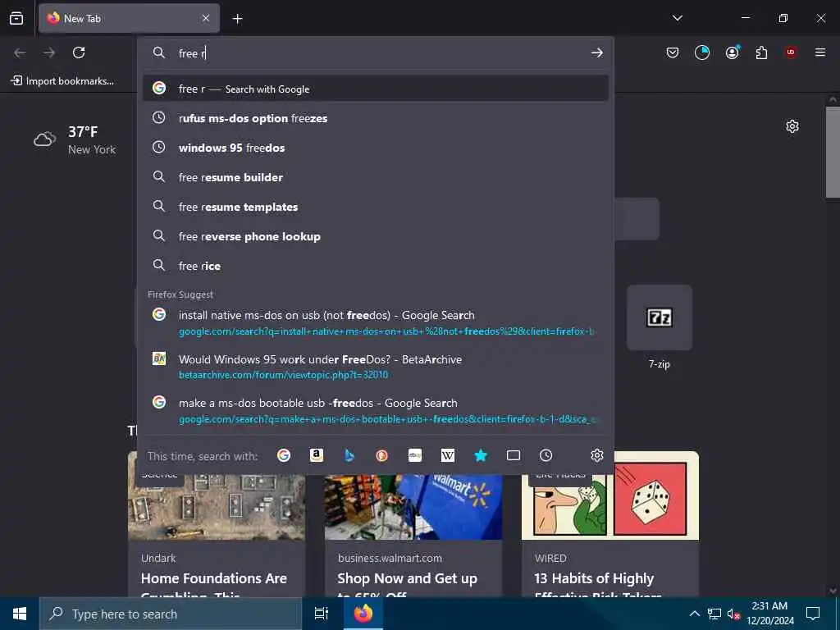Select 'free reverse phone lookup' suggestion

point(376,235)
